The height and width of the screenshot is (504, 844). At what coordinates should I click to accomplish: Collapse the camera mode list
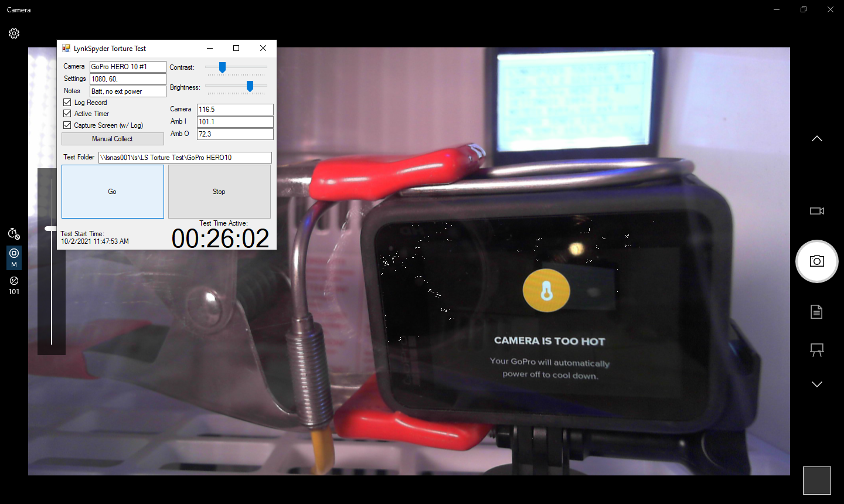point(816,384)
